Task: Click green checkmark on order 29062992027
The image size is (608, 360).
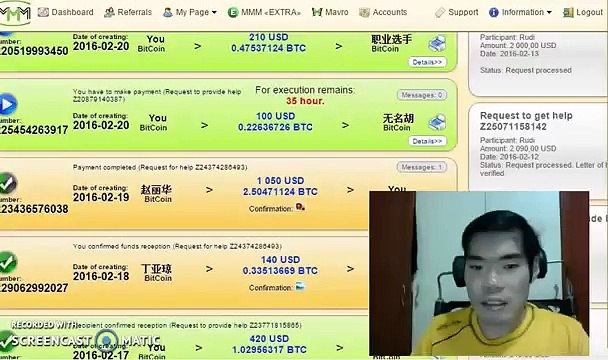Action: click(x=8, y=263)
